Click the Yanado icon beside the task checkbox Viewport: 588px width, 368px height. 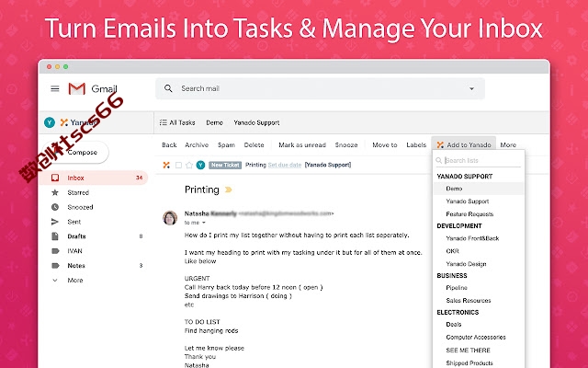166,165
